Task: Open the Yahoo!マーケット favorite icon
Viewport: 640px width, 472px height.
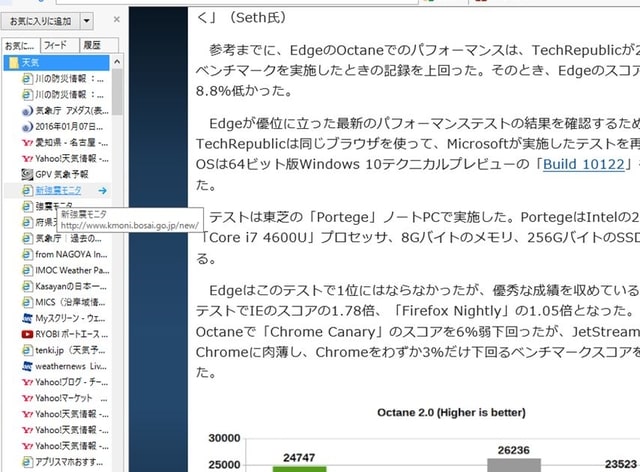Action: click(27, 398)
